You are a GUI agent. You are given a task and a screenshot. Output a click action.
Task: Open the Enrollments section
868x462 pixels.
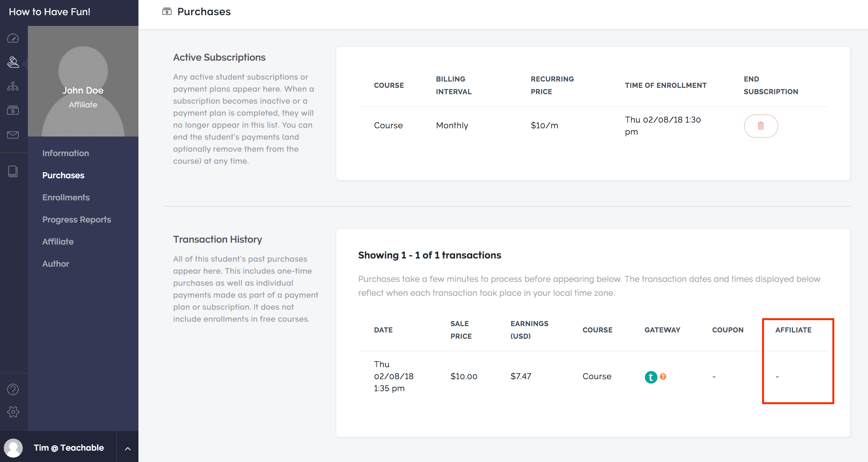66,198
